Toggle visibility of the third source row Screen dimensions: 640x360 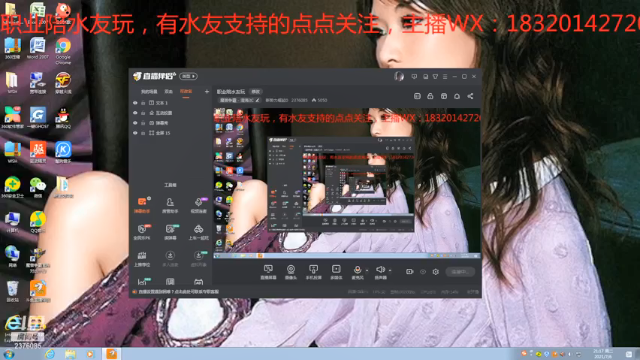[135, 123]
